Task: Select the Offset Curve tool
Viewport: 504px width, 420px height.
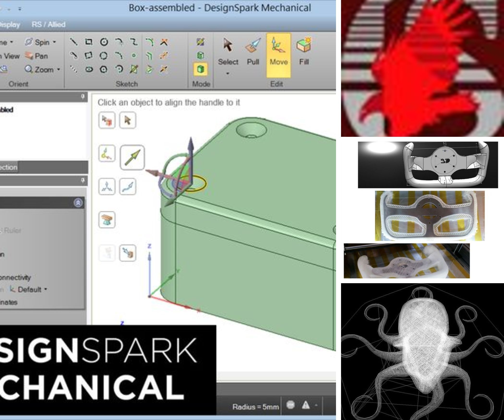Action: coord(149,56)
